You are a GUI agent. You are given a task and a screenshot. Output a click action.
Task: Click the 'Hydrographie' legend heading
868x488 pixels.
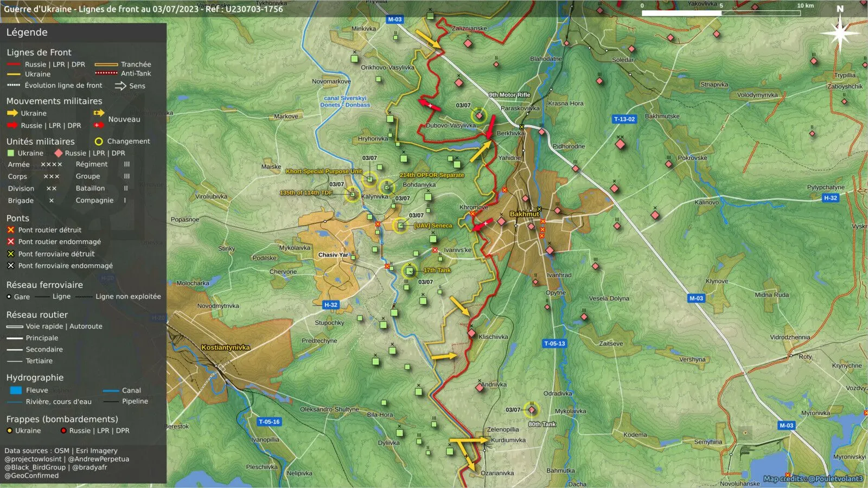pos(35,378)
